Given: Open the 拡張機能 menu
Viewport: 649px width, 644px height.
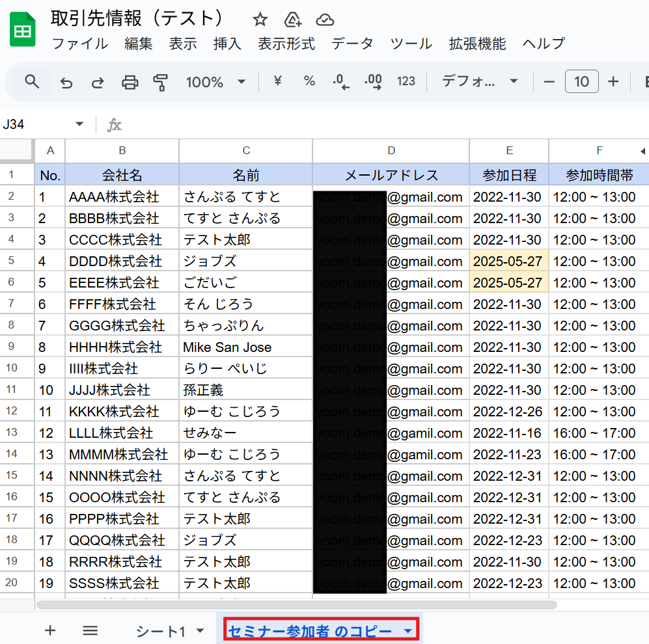Looking at the screenshot, I should [477, 44].
